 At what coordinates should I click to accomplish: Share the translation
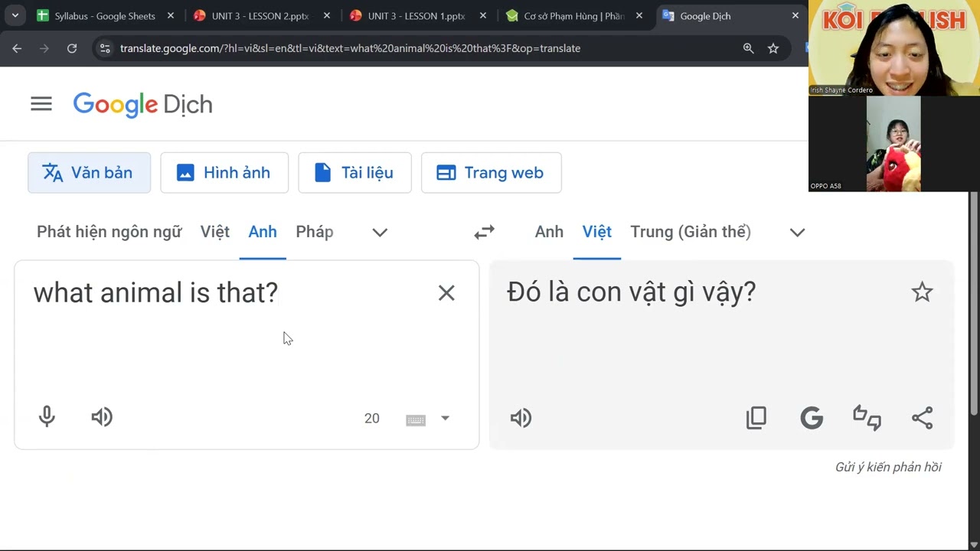[922, 418]
